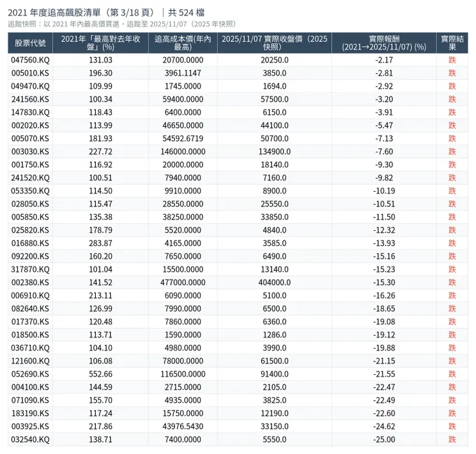476x454 pixels.
Task: Click closing price 91400.0
Action: point(275,374)
